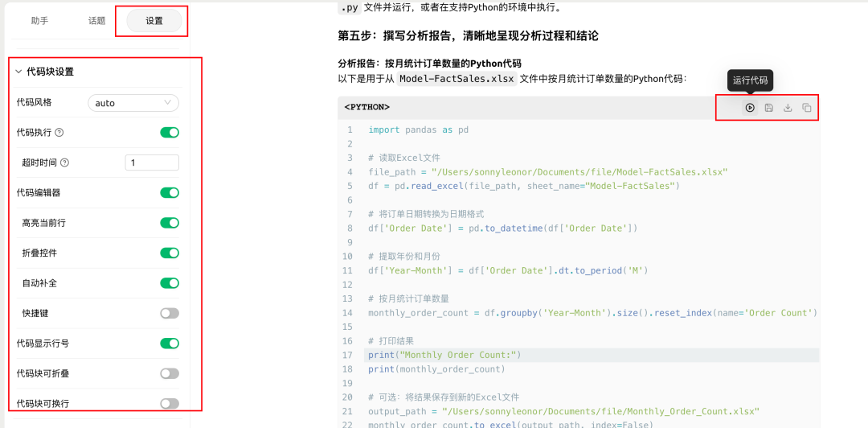
Task: Click the groupby Year-Month code line
Action: tap(593, 313)
